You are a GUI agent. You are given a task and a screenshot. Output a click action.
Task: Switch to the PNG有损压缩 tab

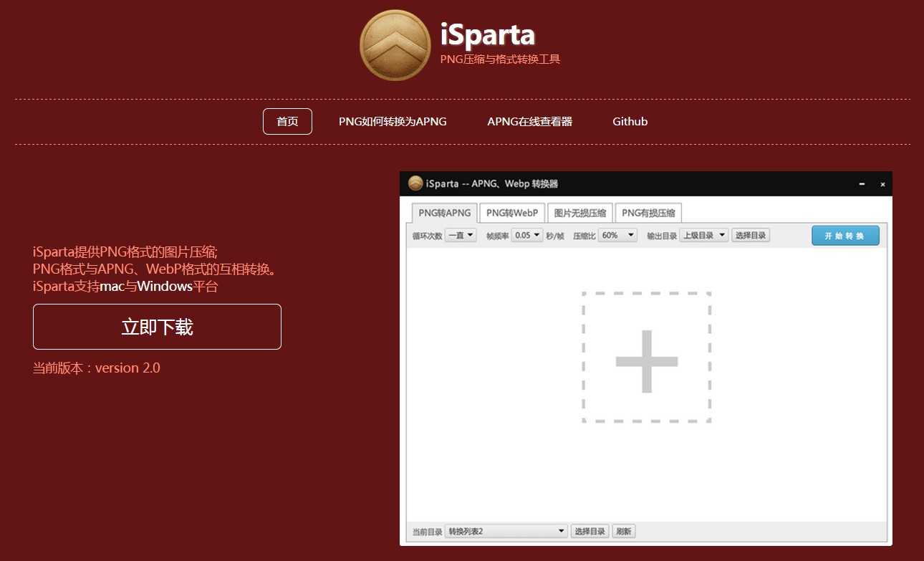(x=649, y=213)
